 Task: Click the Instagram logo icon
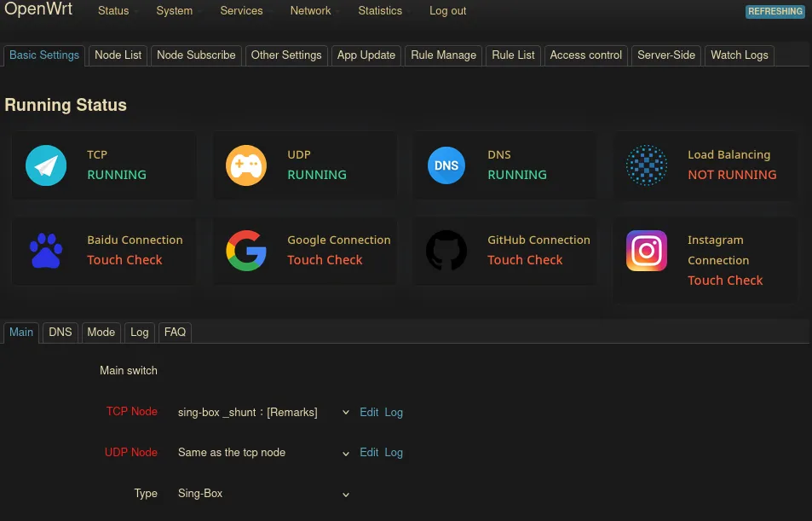647,250
